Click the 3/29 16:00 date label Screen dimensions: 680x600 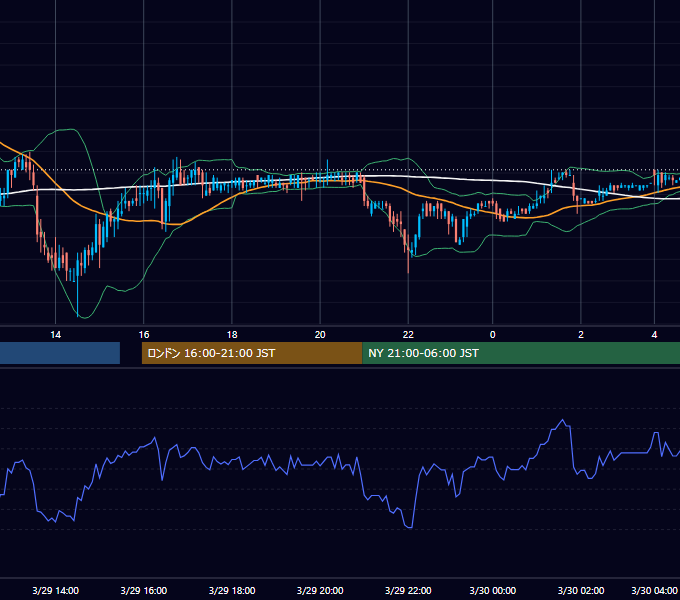point(144,590)
